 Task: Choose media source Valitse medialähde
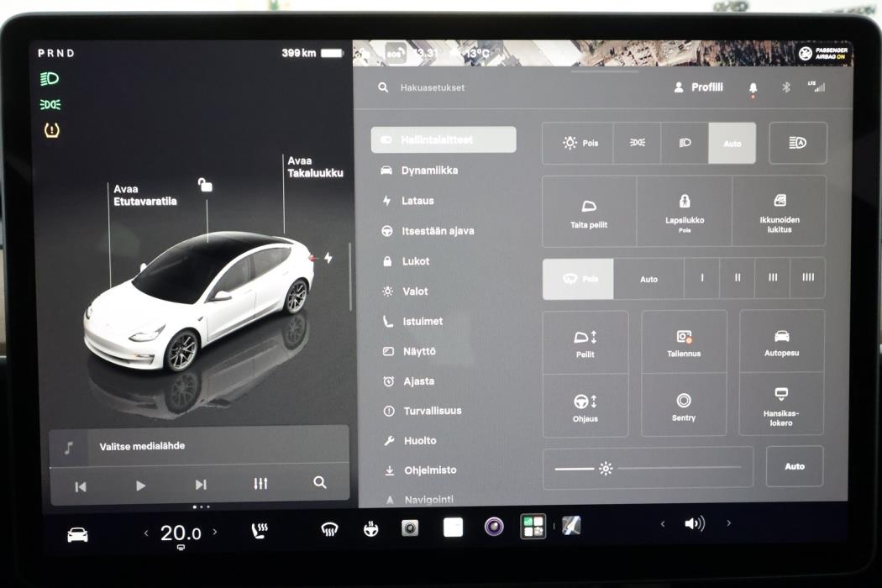[198, 447]
